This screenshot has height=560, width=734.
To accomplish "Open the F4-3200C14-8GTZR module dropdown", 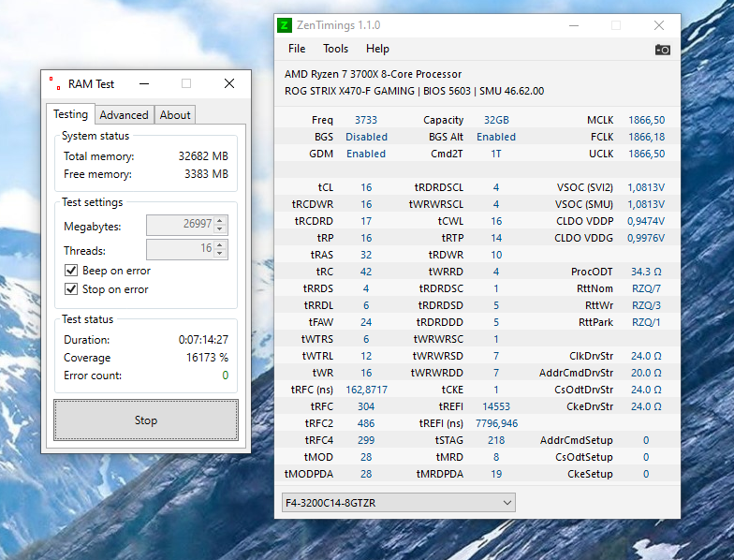I will point(399,502).
